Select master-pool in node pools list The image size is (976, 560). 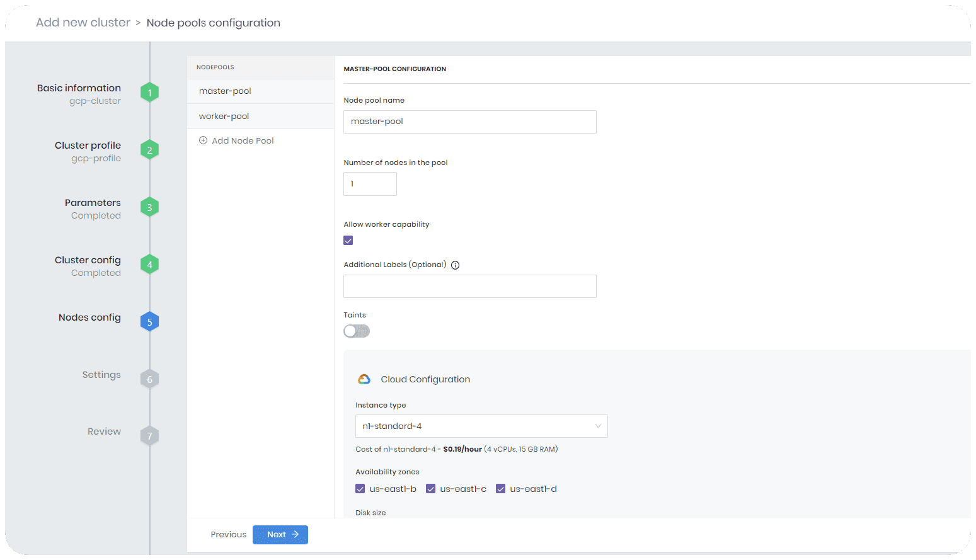click(x=260, y=91)
